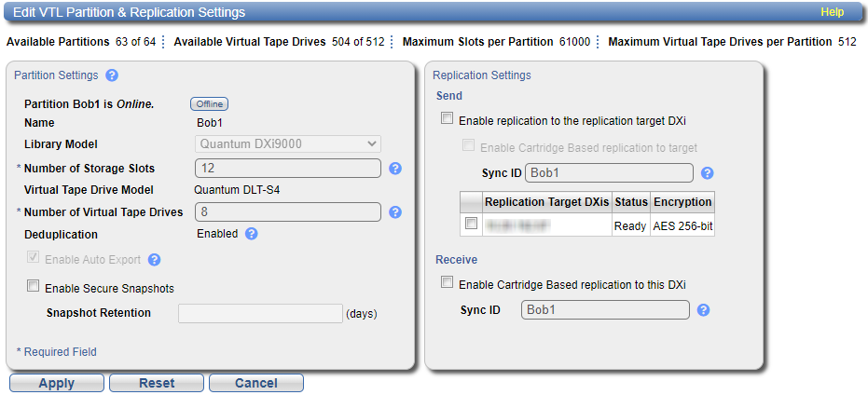Focus the Snapshot Retention days field
The width and height of the screenshot is (868, 395).
(260, 313)
